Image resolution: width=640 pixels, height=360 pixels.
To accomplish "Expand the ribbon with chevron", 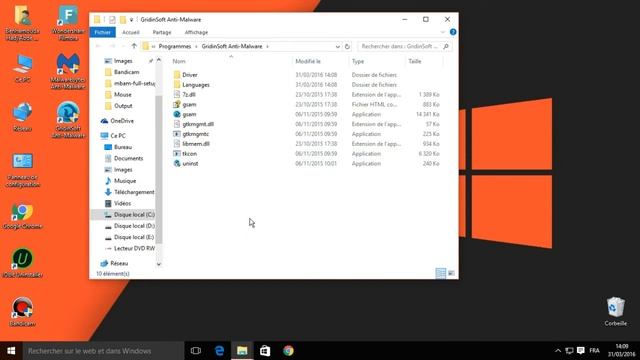I will [x=443, y=32].
